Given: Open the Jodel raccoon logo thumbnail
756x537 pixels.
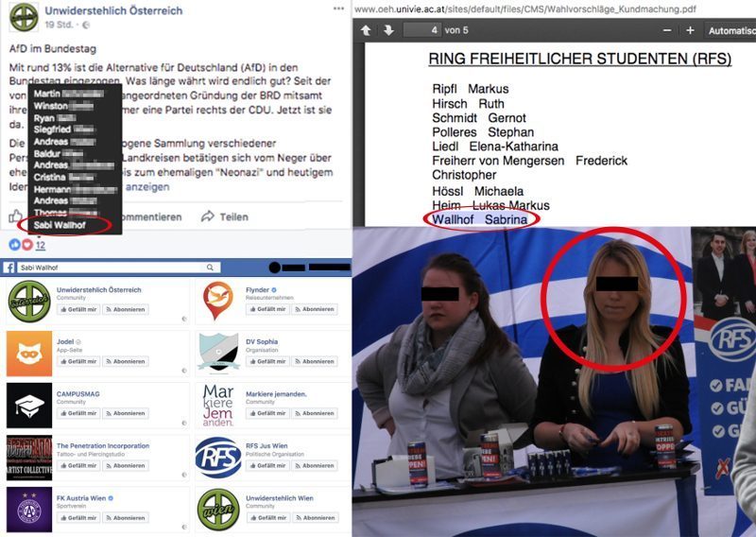Looking at the screenshot, I should (29, 354).
